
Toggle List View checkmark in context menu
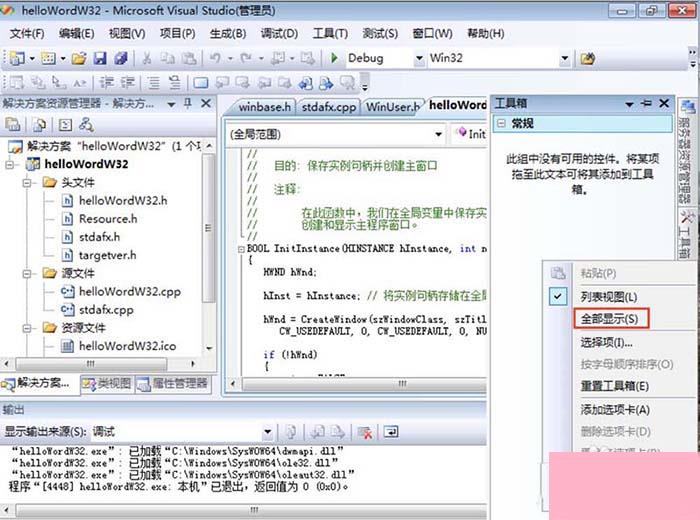[x=558, y=296]
